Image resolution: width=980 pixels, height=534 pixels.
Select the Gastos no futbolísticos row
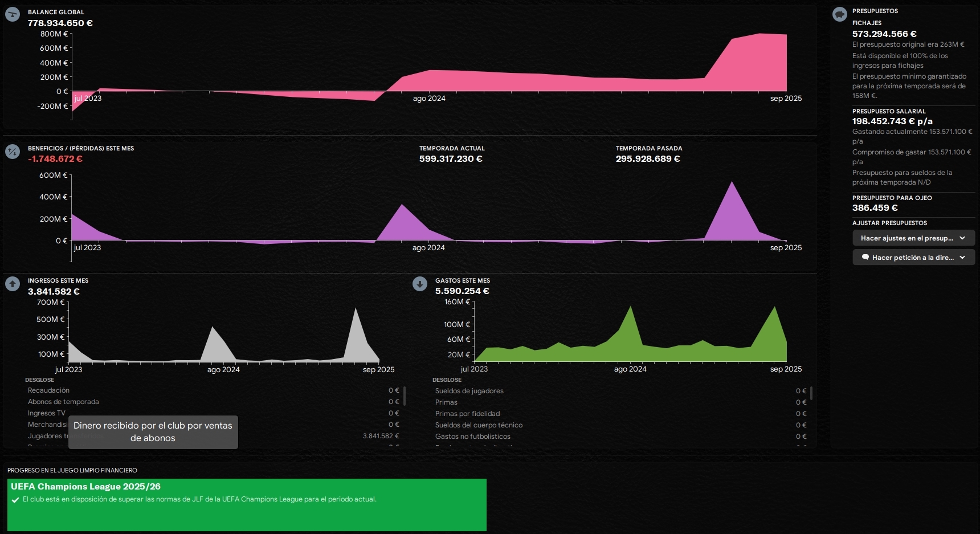[620, 437]
